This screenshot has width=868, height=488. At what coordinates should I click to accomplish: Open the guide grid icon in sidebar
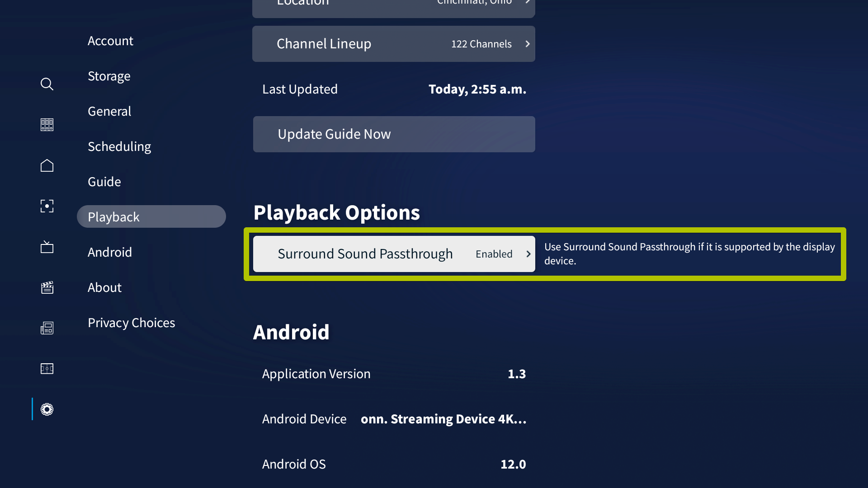coord(47,125)
